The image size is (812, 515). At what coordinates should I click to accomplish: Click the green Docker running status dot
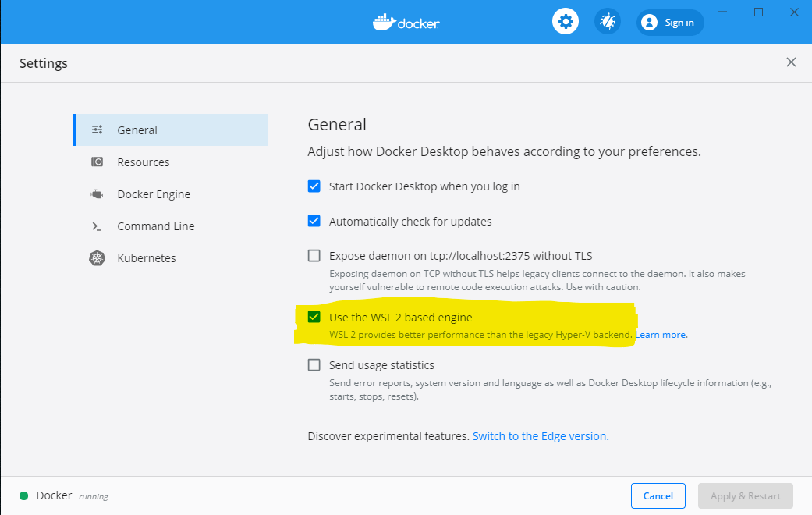click(x=23, y=495)
